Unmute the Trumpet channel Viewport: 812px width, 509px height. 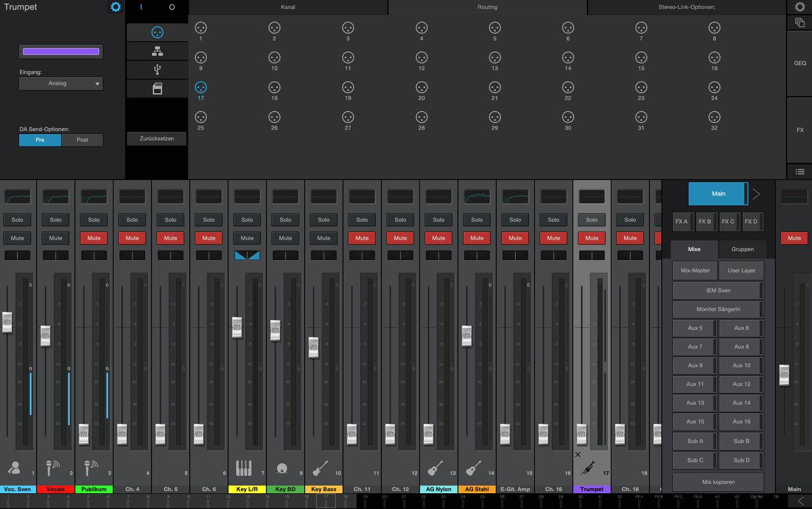coord(592,238)
